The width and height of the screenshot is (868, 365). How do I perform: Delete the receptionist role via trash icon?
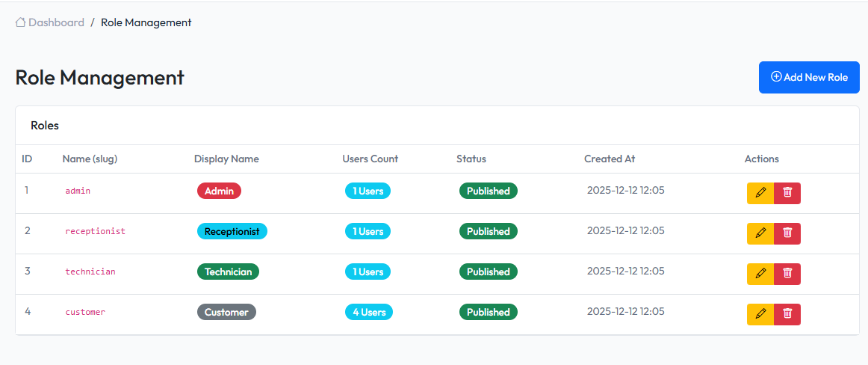pyautogui.click(x=787, y=233)
